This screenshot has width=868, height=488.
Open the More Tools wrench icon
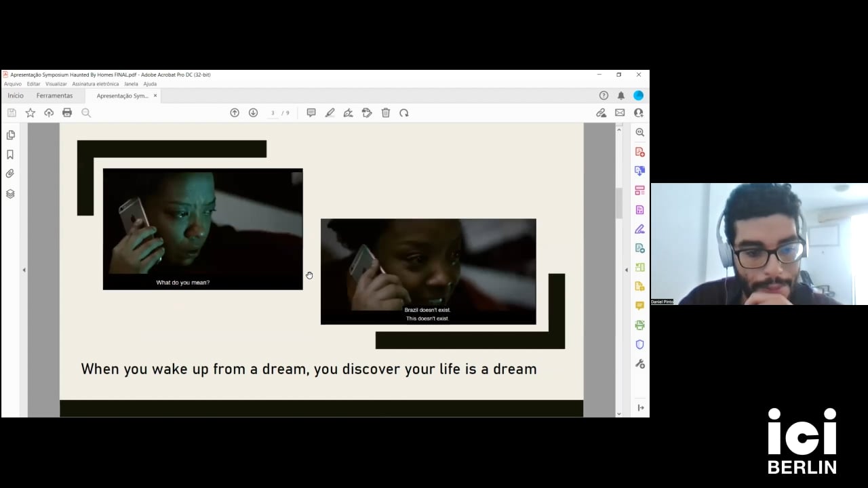639,364
